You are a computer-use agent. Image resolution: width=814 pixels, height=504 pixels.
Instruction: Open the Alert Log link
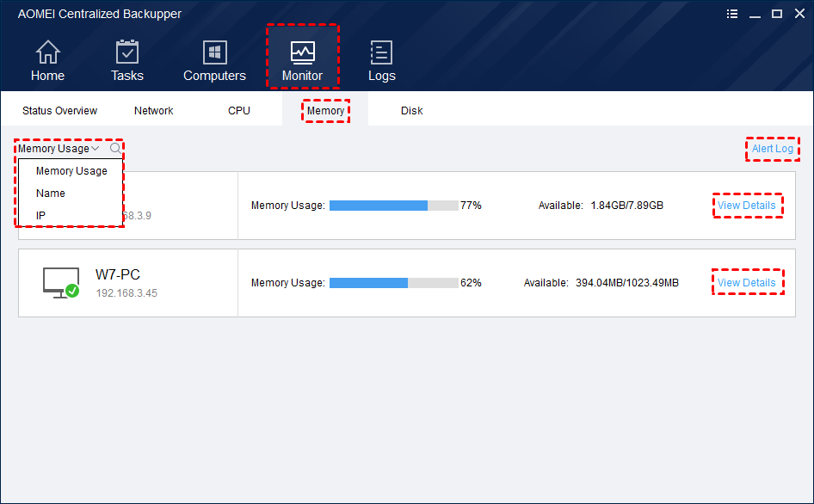pyautogui.click(x=773, y=149)
